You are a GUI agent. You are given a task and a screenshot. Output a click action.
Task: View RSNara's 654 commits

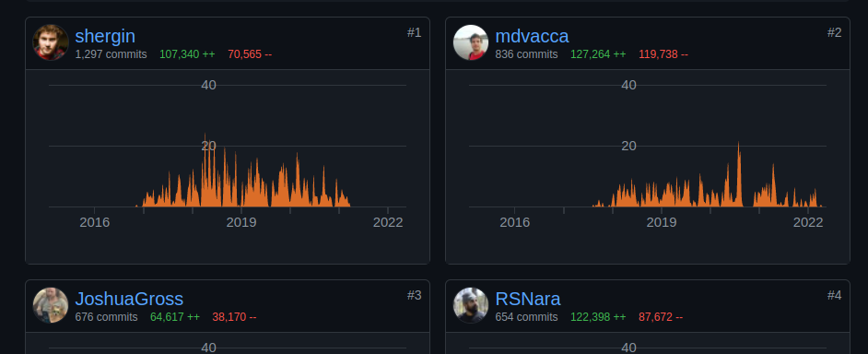[526, 317]
